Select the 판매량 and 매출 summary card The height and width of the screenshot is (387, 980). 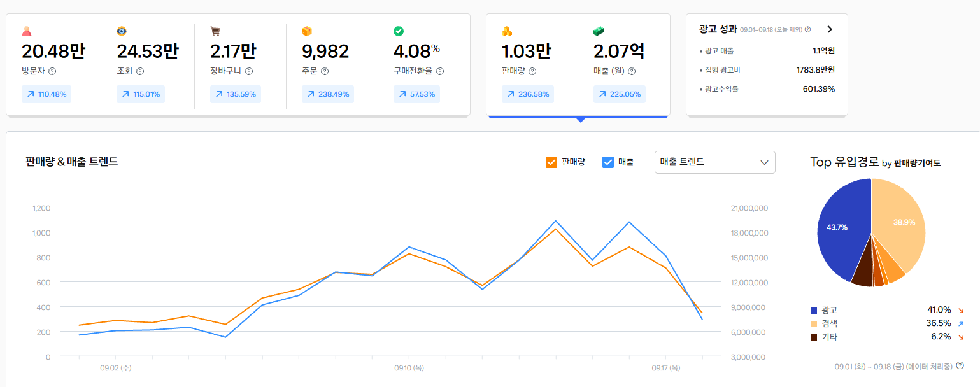click(x=578, y=65)
